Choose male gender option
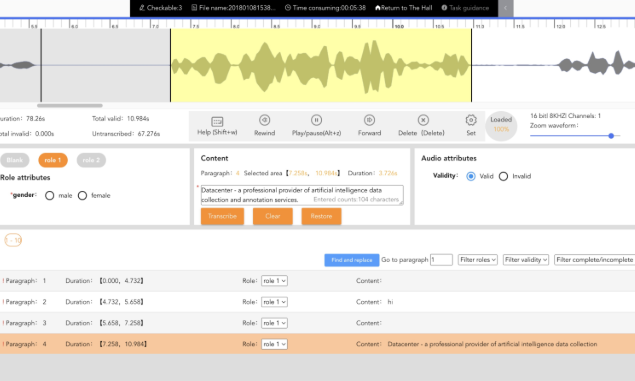Viewport: 635px width, 381px height. pos(49,196)
